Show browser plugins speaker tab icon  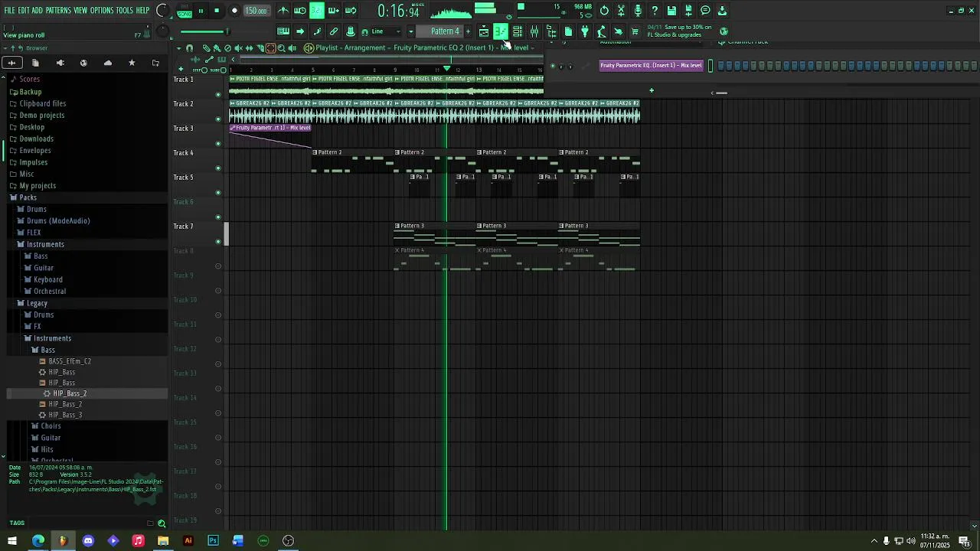point(60,63)
